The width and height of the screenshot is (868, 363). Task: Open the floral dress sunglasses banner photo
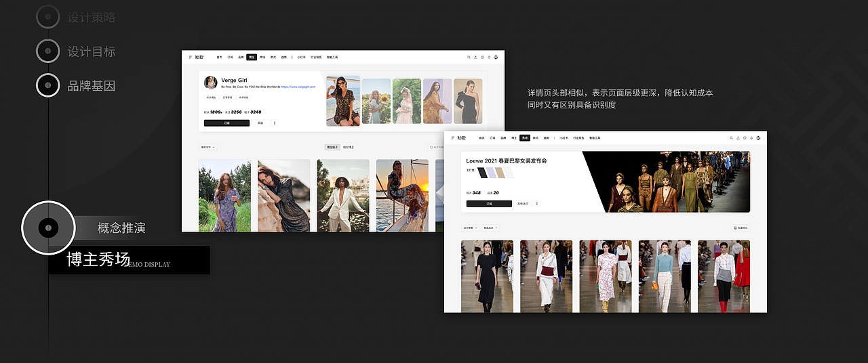pos(343,101)
